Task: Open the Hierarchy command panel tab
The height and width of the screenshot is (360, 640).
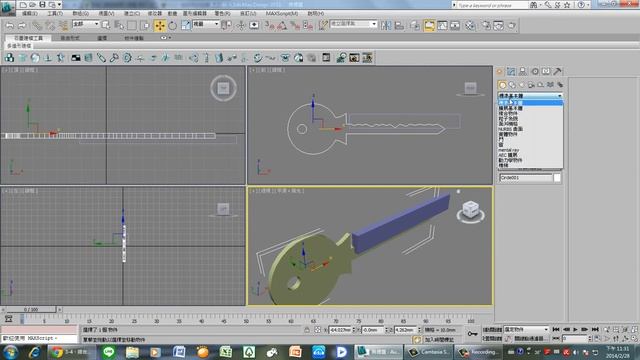Action: click(523, 71)
